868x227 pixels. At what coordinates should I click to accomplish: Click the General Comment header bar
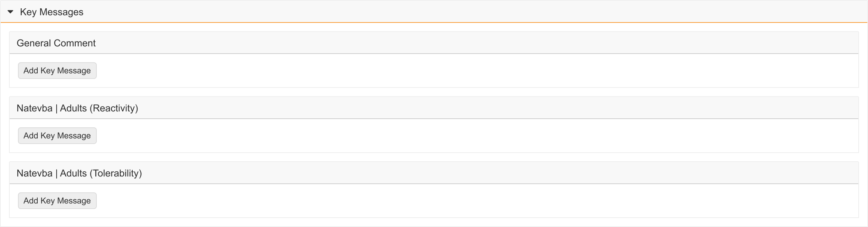(x=449, y=43)
